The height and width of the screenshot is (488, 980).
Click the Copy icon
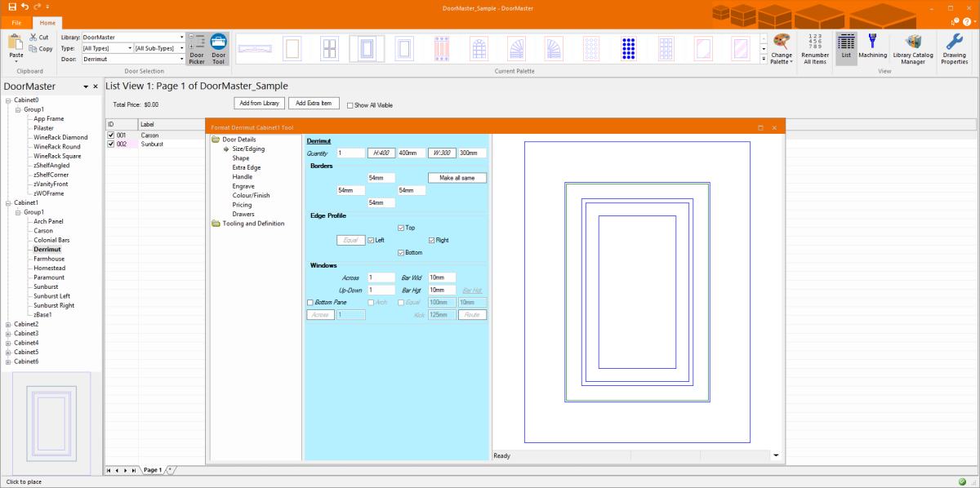[x=41, y=48]
